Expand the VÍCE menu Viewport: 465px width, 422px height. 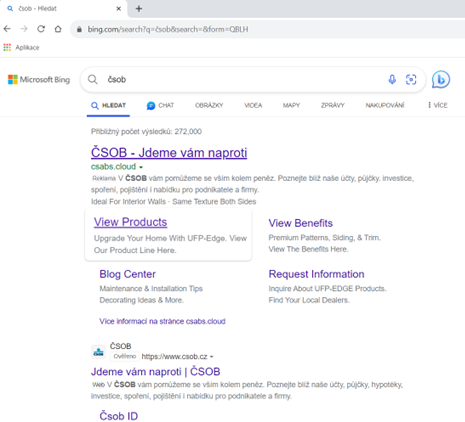[x=438, y=105]
